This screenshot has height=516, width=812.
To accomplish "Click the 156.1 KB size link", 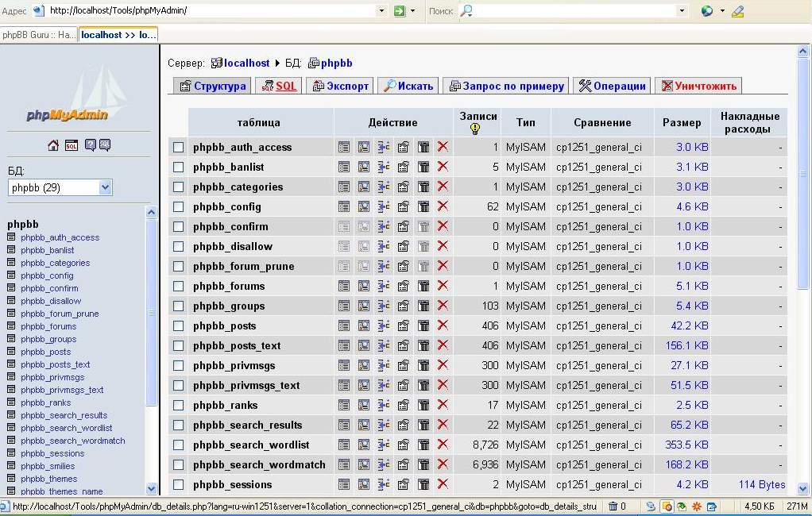I will coord(686,345).
